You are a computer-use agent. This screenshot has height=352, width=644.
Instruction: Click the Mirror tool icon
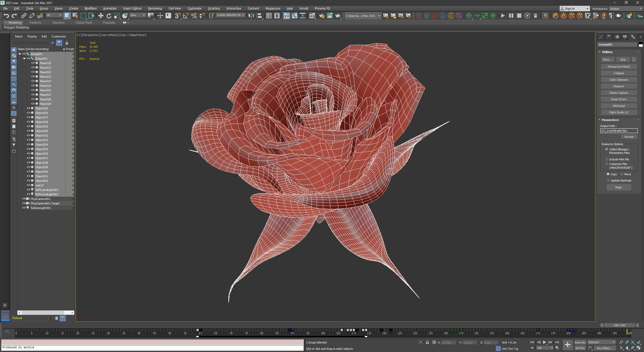(251, 16)
